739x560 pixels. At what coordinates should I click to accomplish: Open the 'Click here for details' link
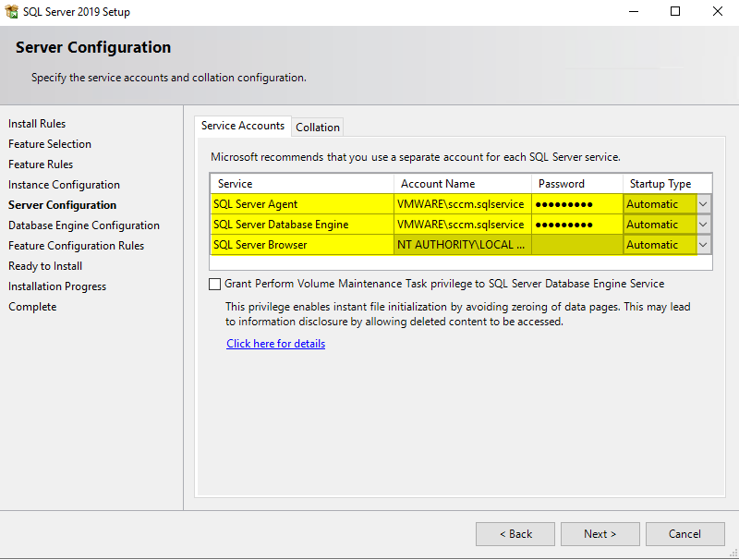[x=275, y=344]
